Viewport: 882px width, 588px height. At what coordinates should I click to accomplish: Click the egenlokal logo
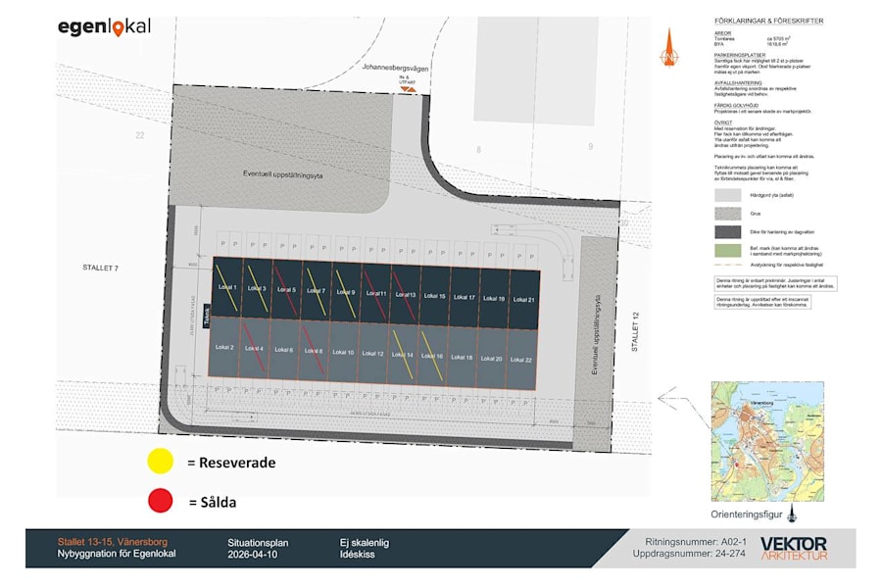pos(104,27)
